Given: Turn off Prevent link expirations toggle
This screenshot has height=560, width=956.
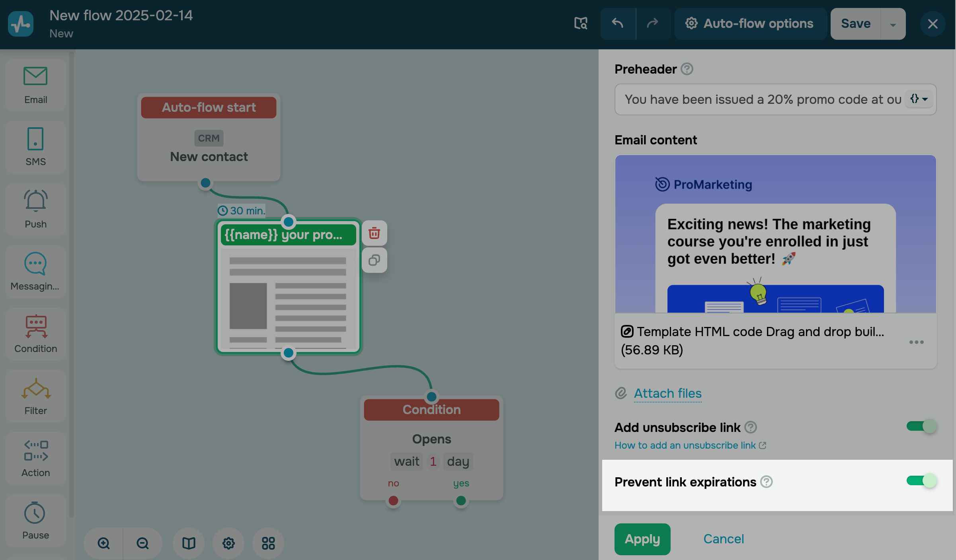Looking at the screenshot, I should pyautogui.click(x=921, y=481).
